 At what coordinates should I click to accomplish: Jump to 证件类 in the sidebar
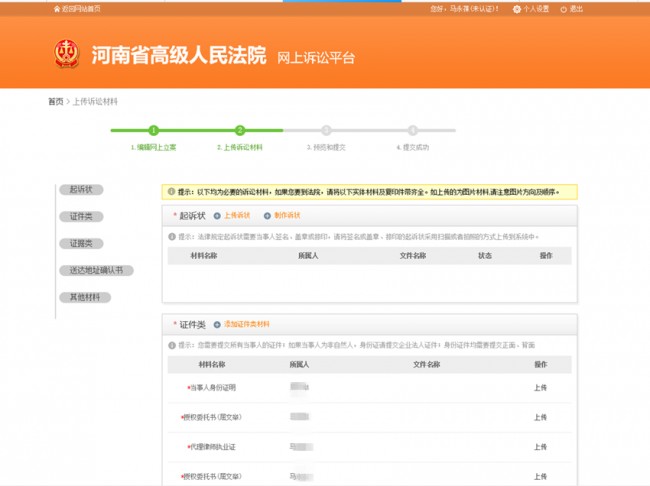81,216
